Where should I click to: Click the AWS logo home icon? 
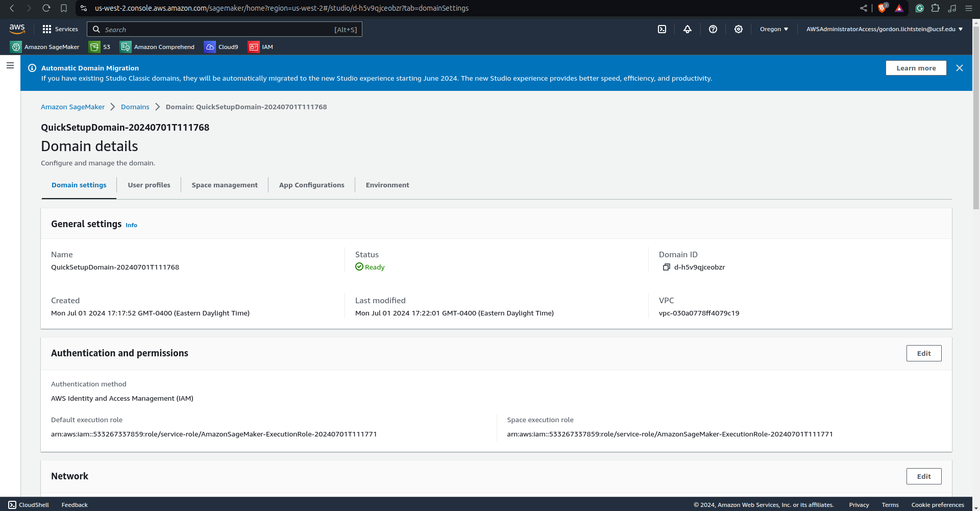tap(17, 29)
